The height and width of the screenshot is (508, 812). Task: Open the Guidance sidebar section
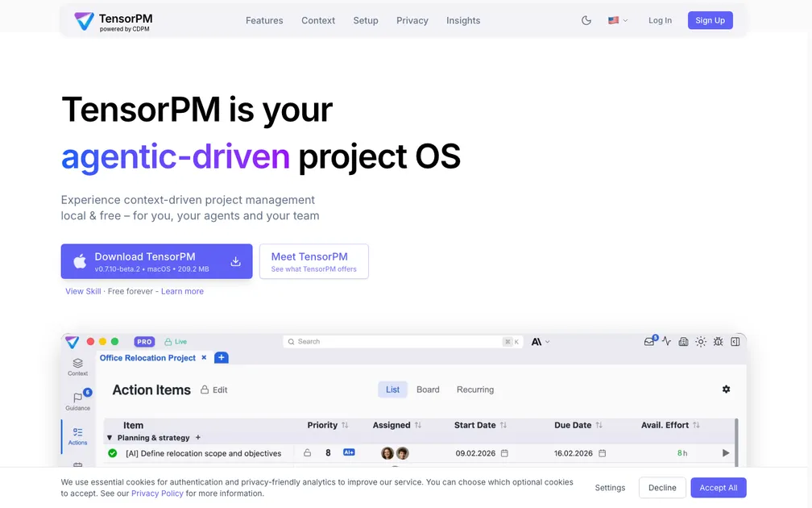77,401
